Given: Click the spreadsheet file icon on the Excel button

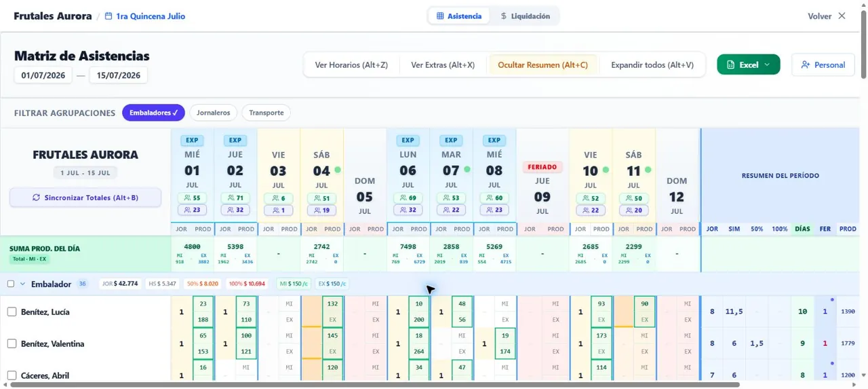Looking at the screenshot, I should 730,65.
